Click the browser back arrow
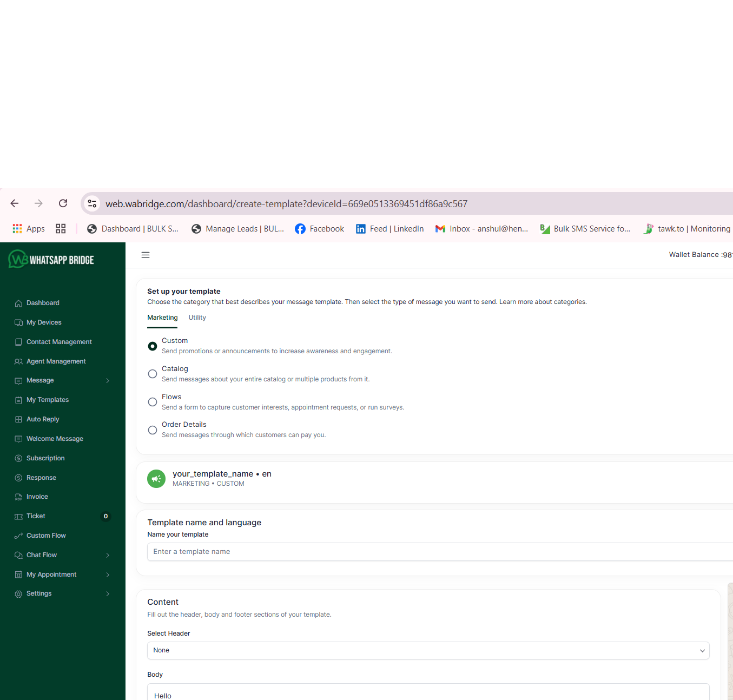Image resolution: width=733 pixels, height=700 pixels. point(15,203)
